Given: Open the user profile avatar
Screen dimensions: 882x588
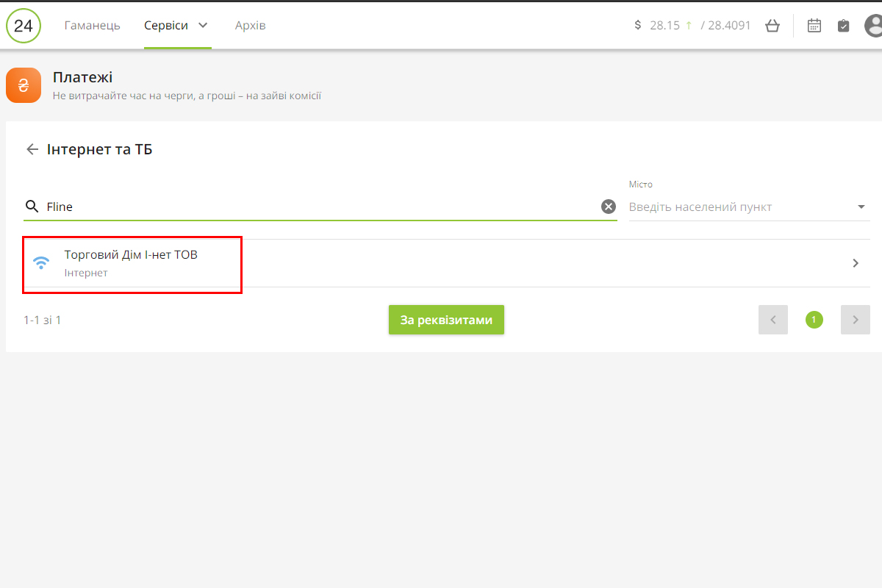Looking at the screenshot, I should pos(874,26).
